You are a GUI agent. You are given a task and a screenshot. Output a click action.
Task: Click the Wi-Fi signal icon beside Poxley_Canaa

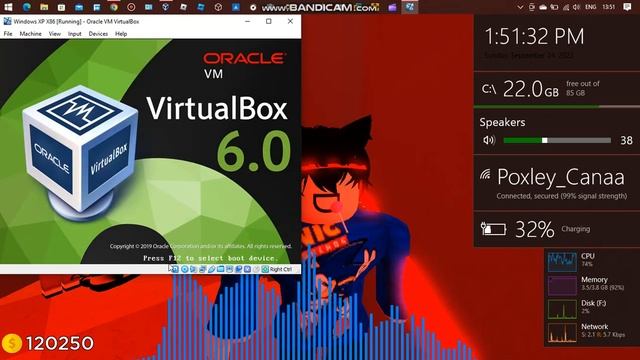tap(485, 174)
